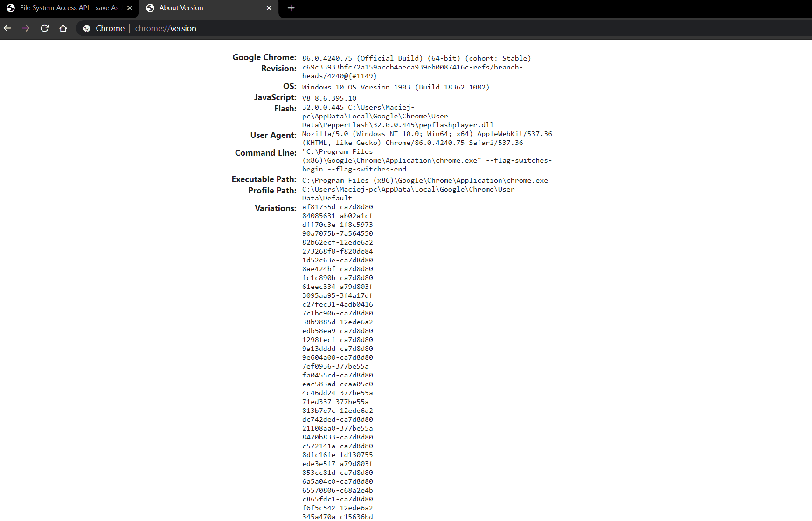Click the Executable Path value text
The height and width of the screenshot is (521, 812).
coord(424,180)
